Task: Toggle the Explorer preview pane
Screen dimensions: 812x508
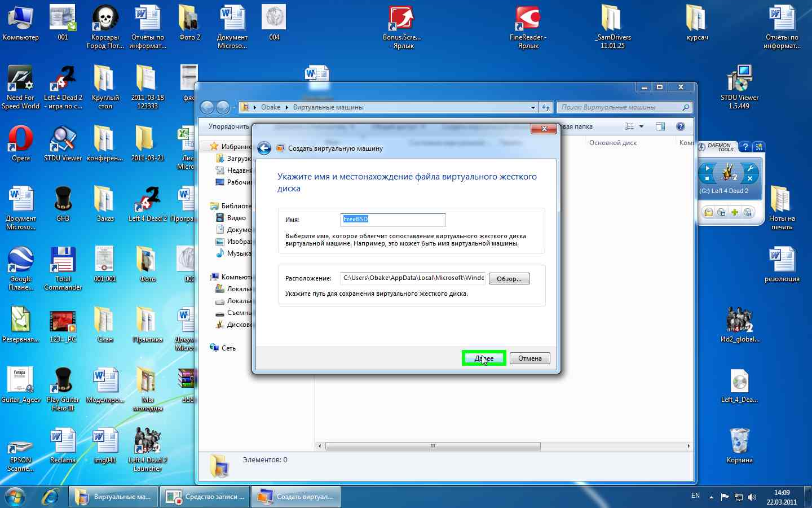Action: point(660,126)
